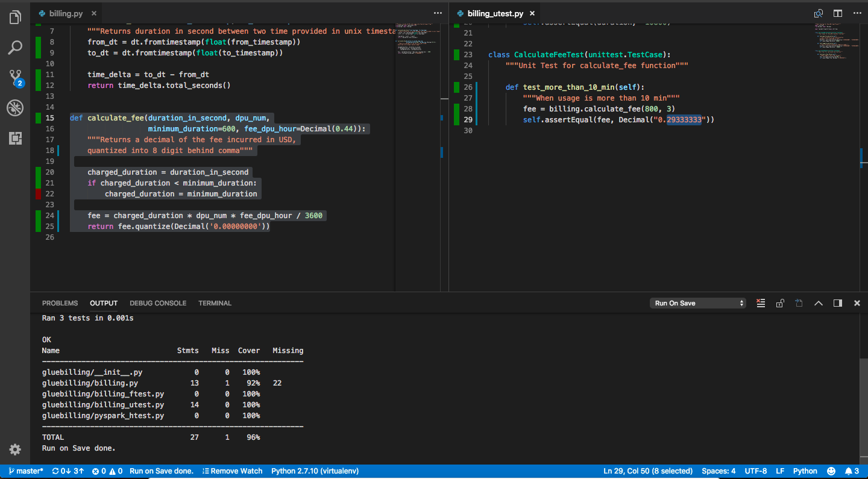
Task: Open the Extensions view
Action: click(15, 138)
